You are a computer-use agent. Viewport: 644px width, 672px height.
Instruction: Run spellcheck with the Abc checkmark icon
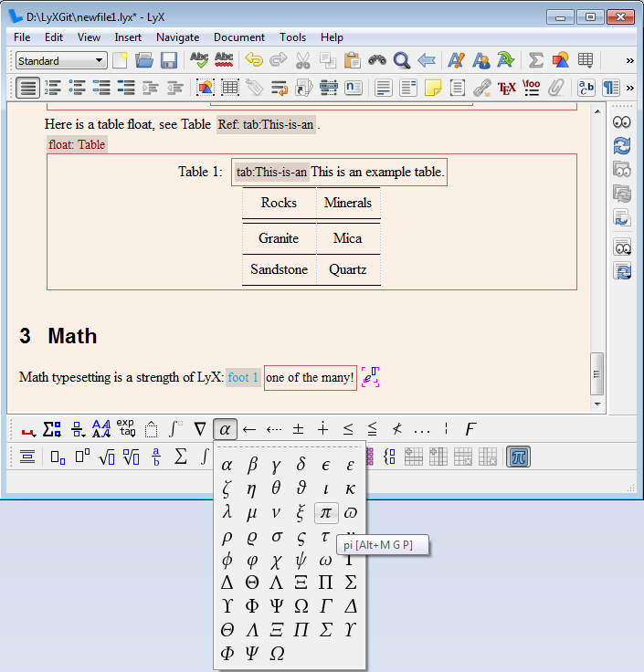(x=199, y=60)
